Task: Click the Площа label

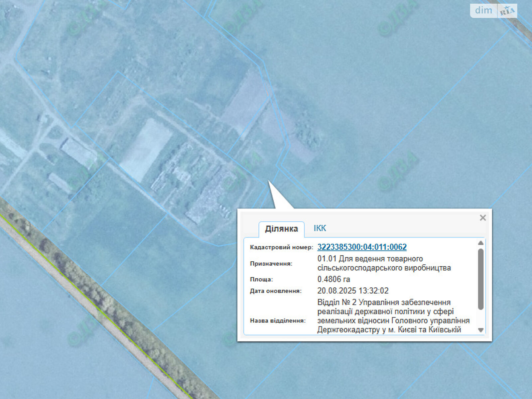Action: click(x=261, y=280)
